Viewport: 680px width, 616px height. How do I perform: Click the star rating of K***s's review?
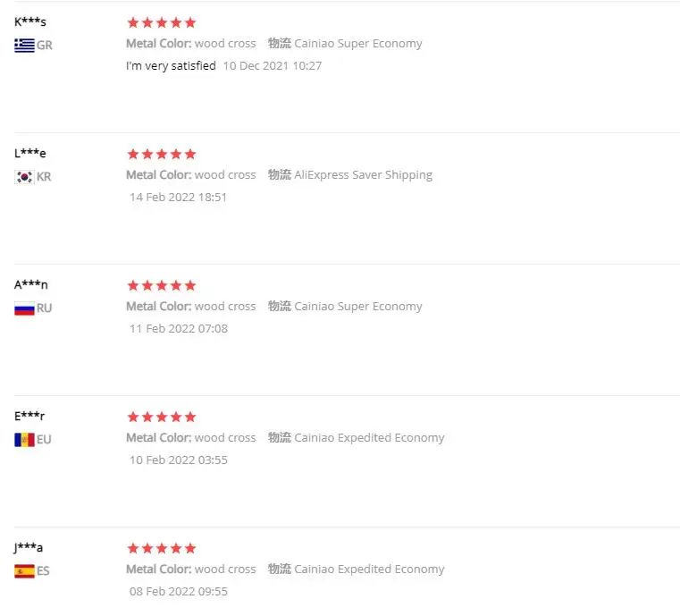[x=162, y=22]
